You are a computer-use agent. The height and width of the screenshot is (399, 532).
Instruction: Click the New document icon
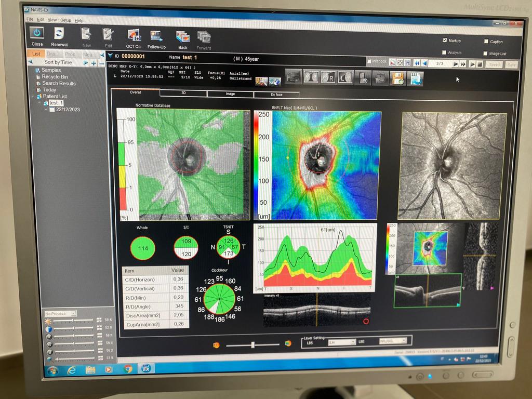[x=86, y=34]
